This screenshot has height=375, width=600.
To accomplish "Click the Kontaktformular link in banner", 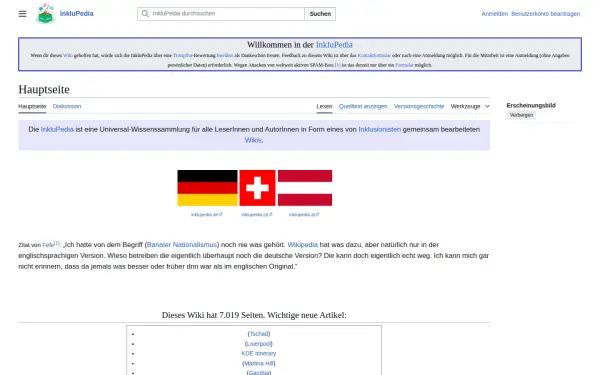I will [x=374, y=55].
